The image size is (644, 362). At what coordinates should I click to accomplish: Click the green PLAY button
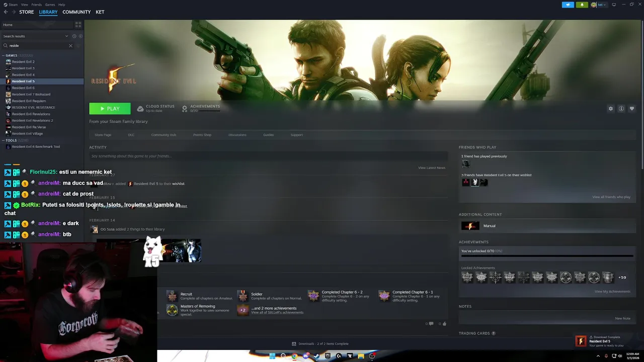click(x=110, y=109)
